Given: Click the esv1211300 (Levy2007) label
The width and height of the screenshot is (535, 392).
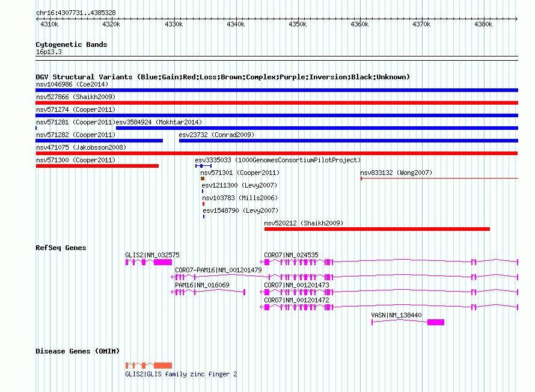Looking at the screenshot, I should [239, 185].
